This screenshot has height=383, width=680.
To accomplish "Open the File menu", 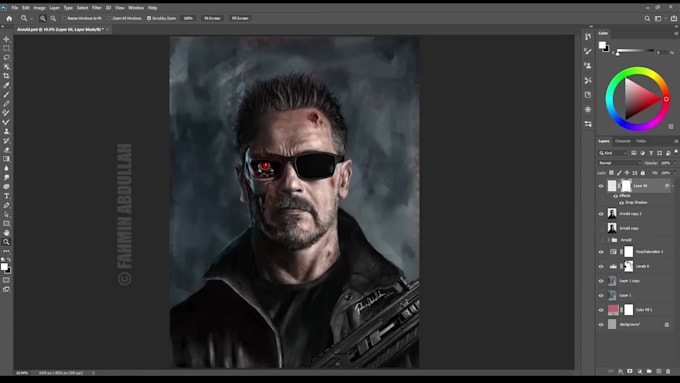I will 15,8.
